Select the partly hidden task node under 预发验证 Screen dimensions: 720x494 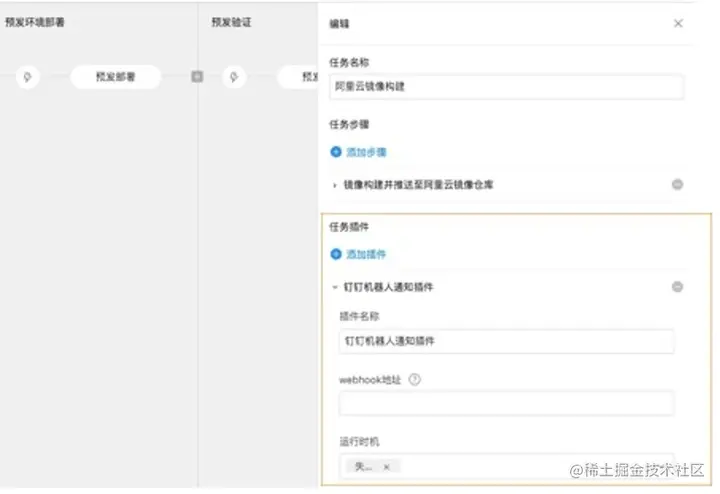click(x=298, y=77)
